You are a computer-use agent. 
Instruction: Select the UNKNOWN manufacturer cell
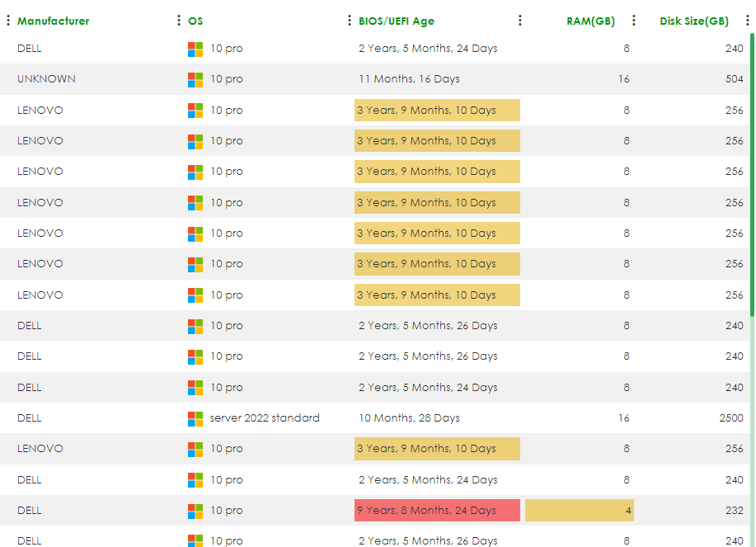[x=46, y=79]
